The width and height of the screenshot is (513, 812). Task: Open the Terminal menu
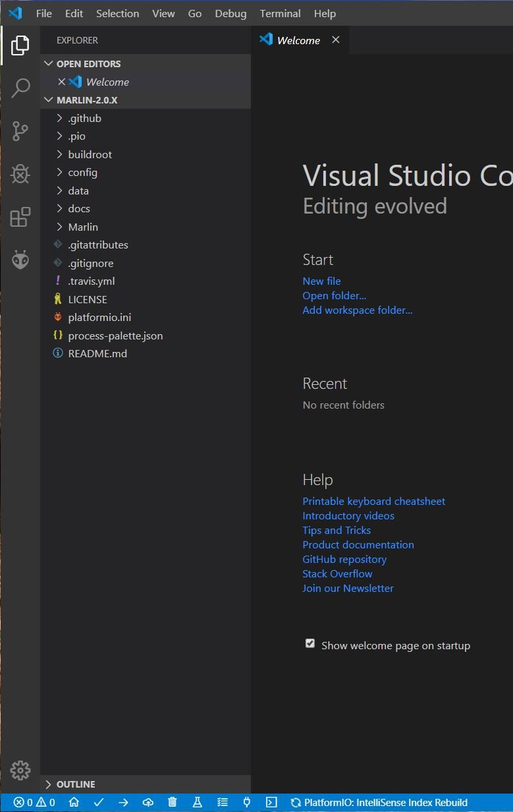281,13
